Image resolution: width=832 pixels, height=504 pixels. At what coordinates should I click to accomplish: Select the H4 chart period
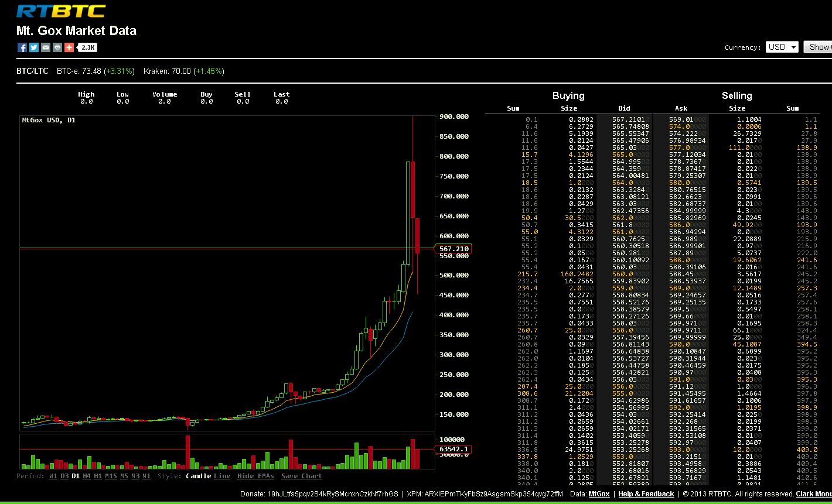87,476
